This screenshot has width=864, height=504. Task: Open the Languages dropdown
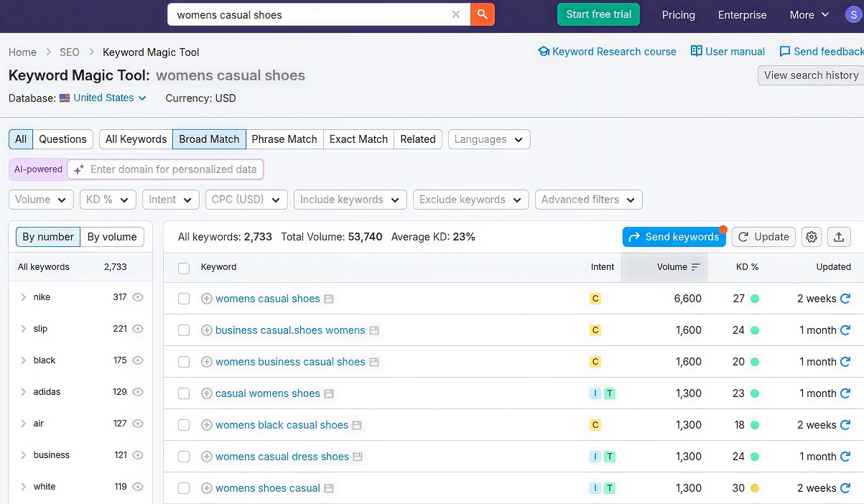click(x=489, y=139)
